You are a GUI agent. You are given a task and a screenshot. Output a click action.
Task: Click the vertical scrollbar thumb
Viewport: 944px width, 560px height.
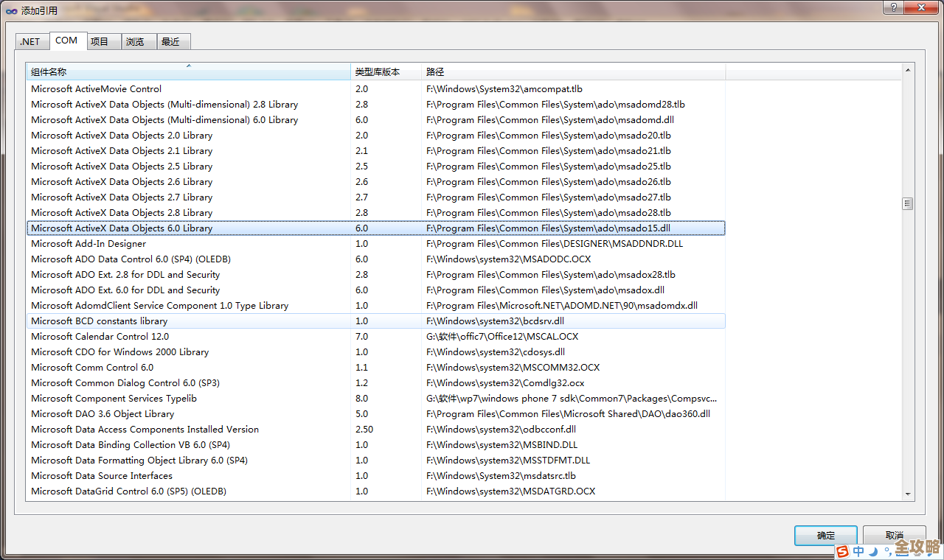(x=908, y=203)
